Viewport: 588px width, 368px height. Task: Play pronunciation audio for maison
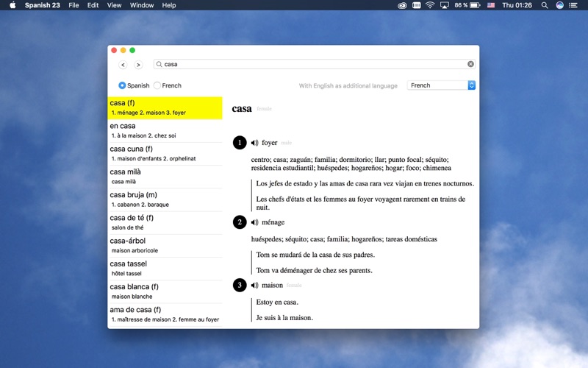pyautogui.click(x=254, y=286)
